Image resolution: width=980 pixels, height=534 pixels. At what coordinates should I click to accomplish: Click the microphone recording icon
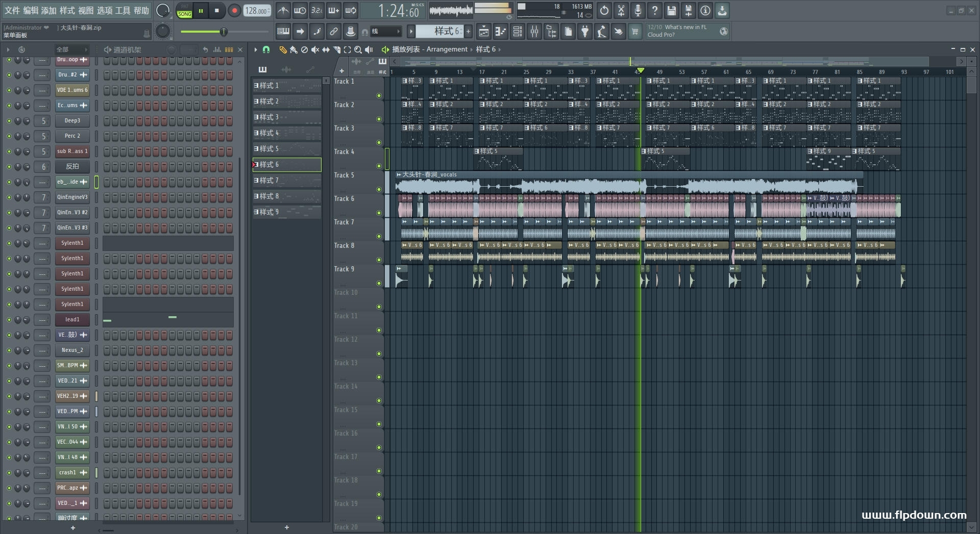638,10
